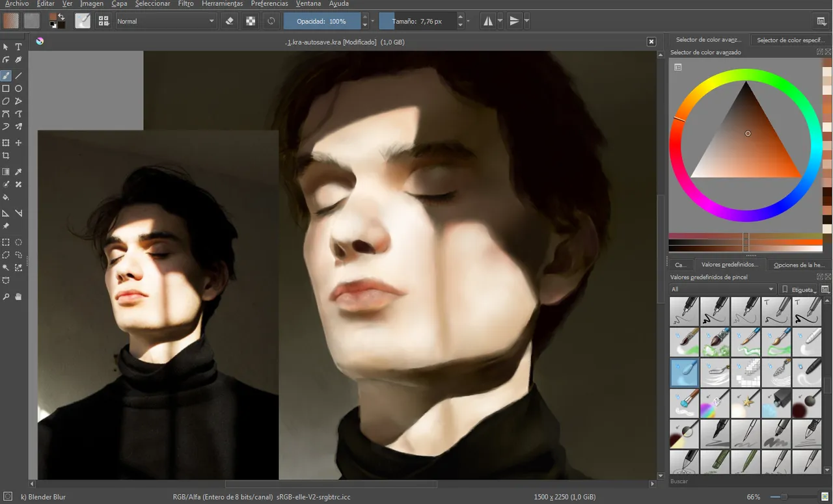Select the Line tool
Viewport: 833px width, 504px height.
click(18, 75)
